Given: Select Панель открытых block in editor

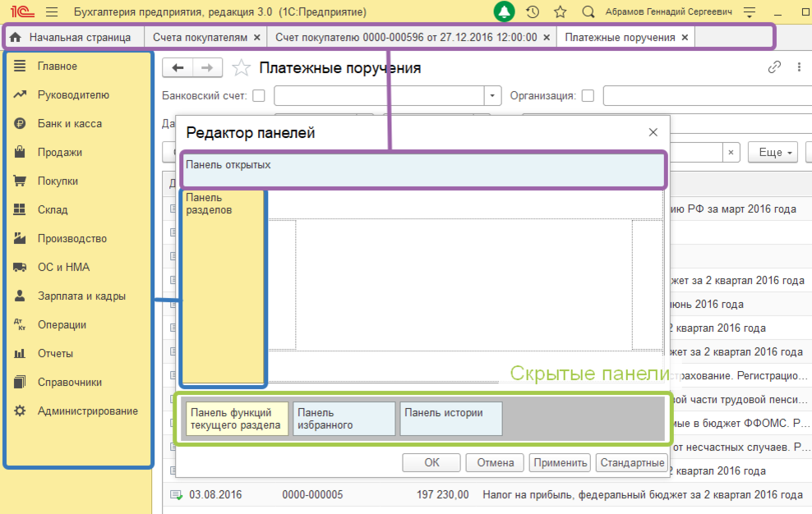Looking at the screenshot, I should tap(423, 170).
